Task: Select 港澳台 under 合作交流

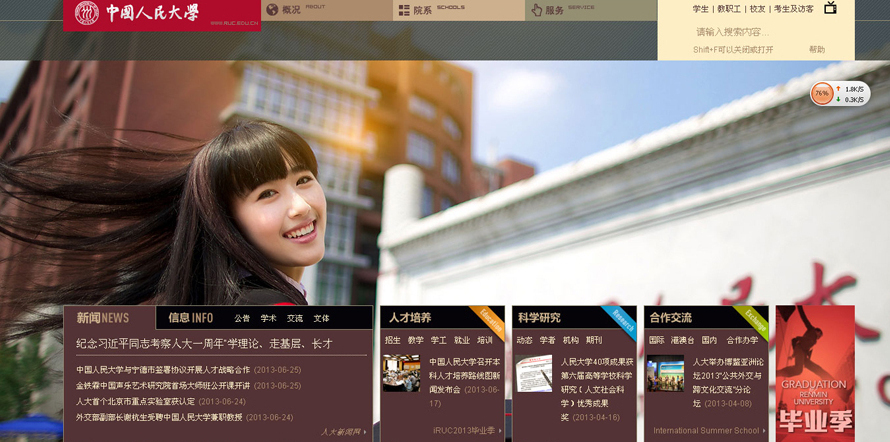Action: coord(682,340)
